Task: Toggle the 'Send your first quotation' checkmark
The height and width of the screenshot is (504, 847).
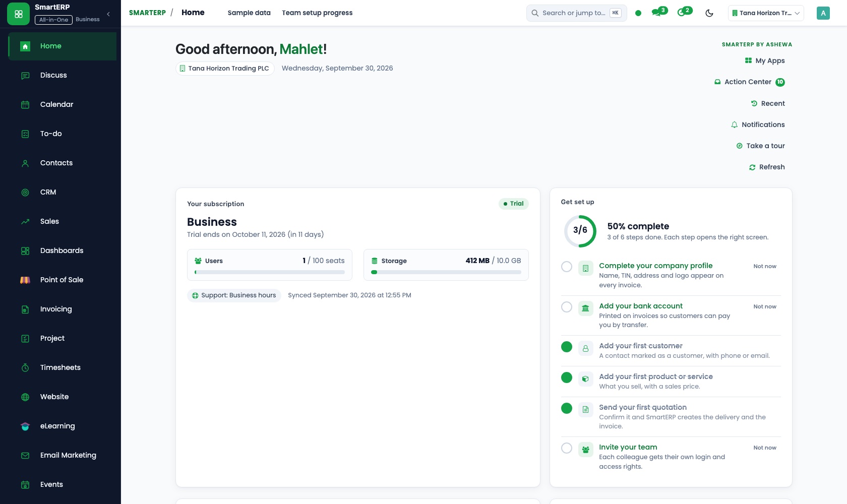Action: pyautogui.click(x=567, y=408)
